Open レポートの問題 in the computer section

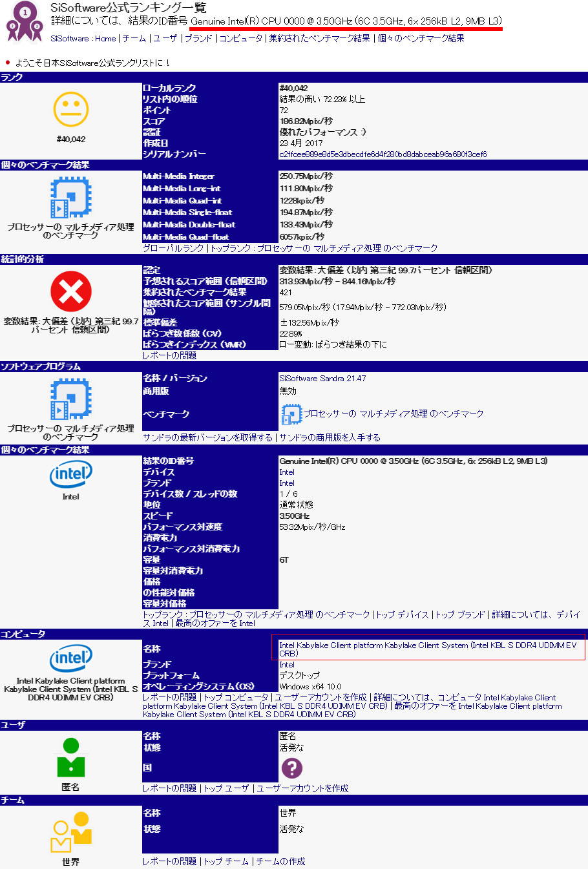tap(169, 698)
